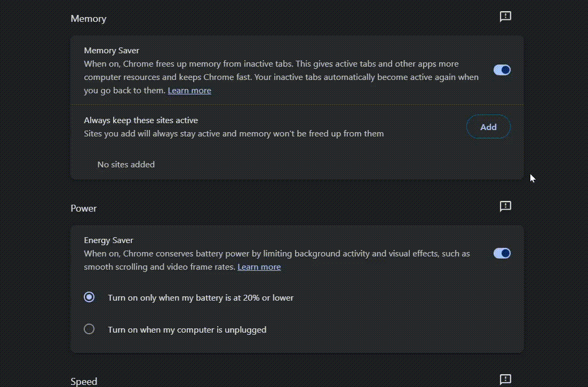The image size is (588, 387).
Task: Open the Learn more link for Memory Saver
Action: click(x=189, y=91)
